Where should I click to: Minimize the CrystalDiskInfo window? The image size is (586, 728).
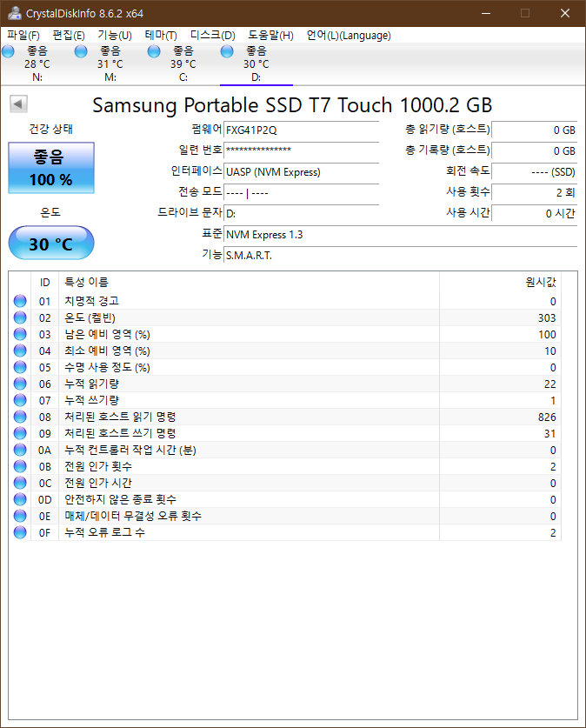click(x=486, y=13)
